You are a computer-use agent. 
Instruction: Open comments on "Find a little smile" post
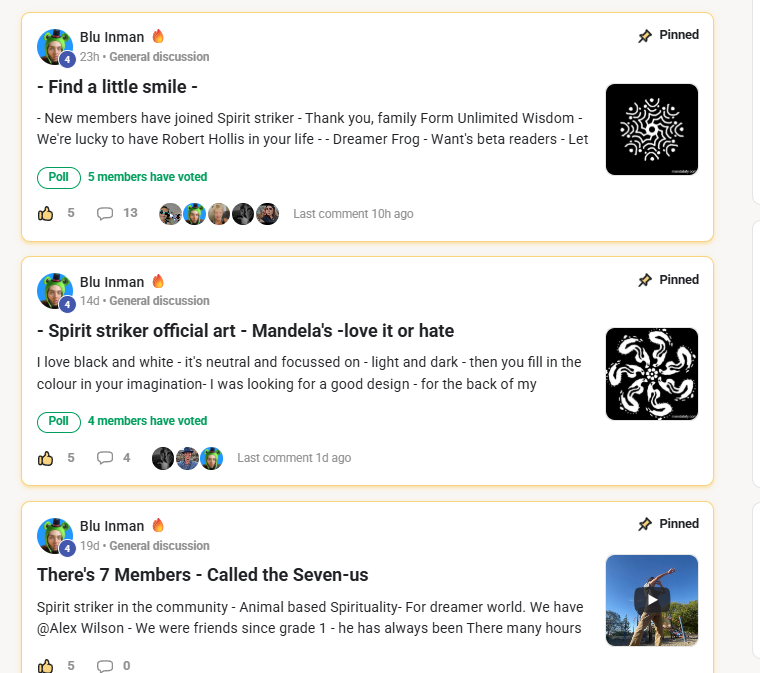[x=105, y=213]
